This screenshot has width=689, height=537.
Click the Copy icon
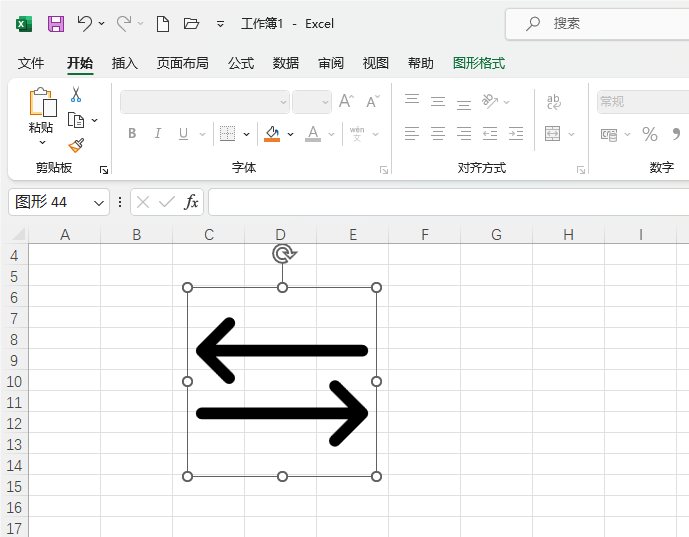(76, 120)
